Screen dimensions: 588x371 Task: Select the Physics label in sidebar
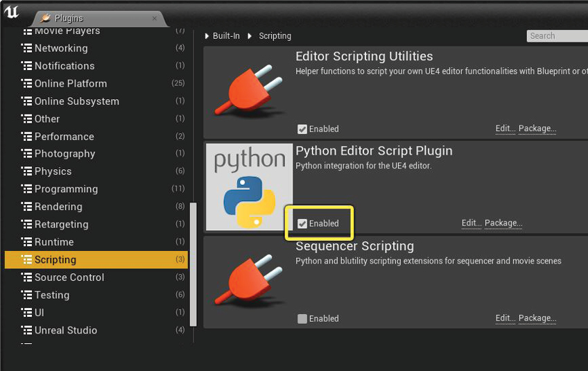click(x=53, y=171)
